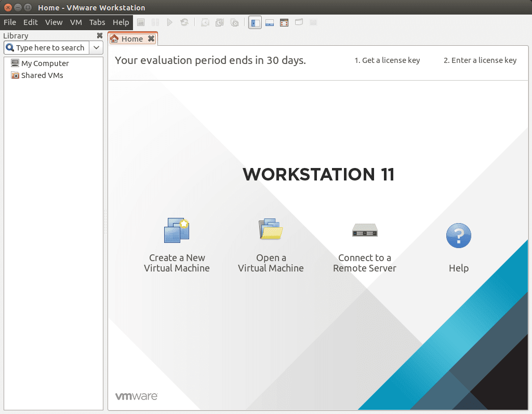Click the last greyed console view icon

(x=313, y=22)
